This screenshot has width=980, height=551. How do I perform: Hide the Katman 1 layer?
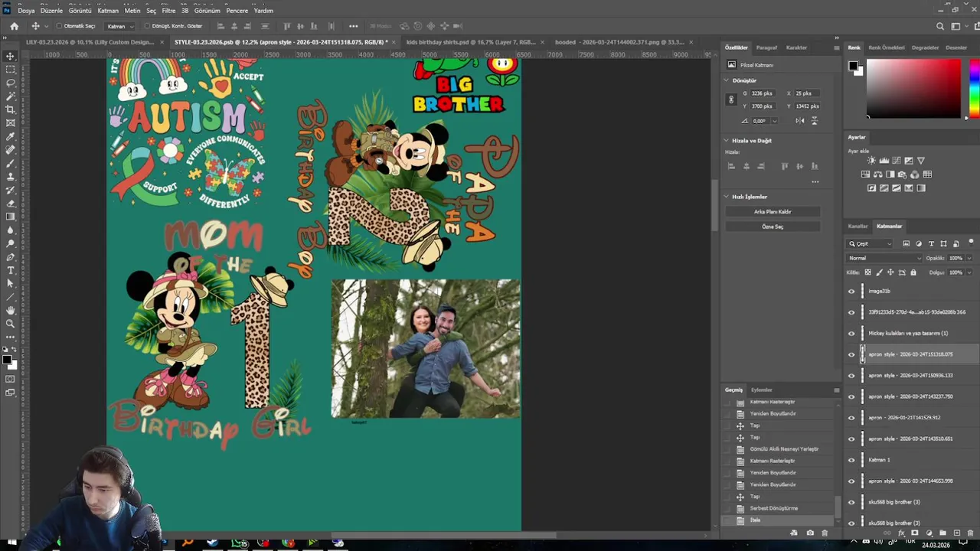point(851,460)
